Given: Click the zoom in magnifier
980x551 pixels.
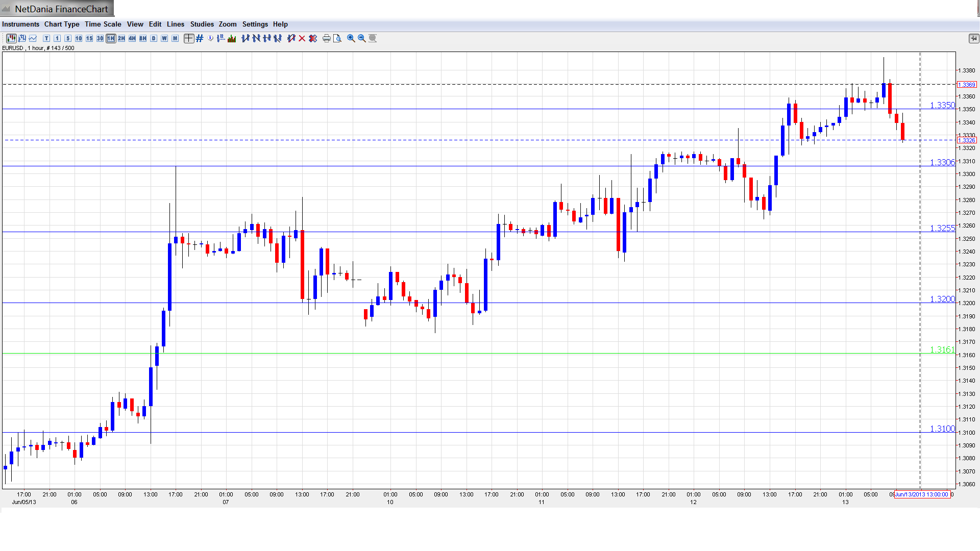Looking at the screenshot, I should (x=351, y=38).
